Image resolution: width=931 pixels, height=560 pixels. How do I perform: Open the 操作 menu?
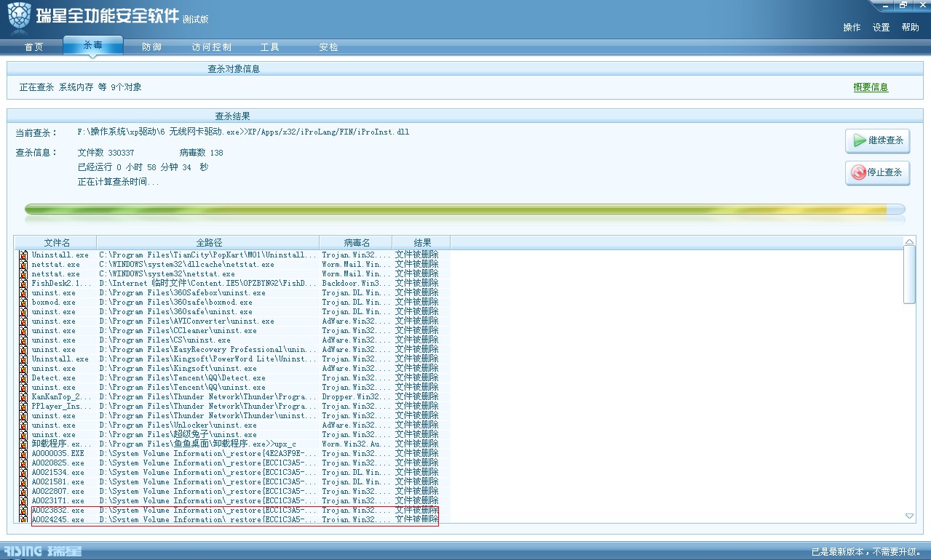[x=852, y=28]
